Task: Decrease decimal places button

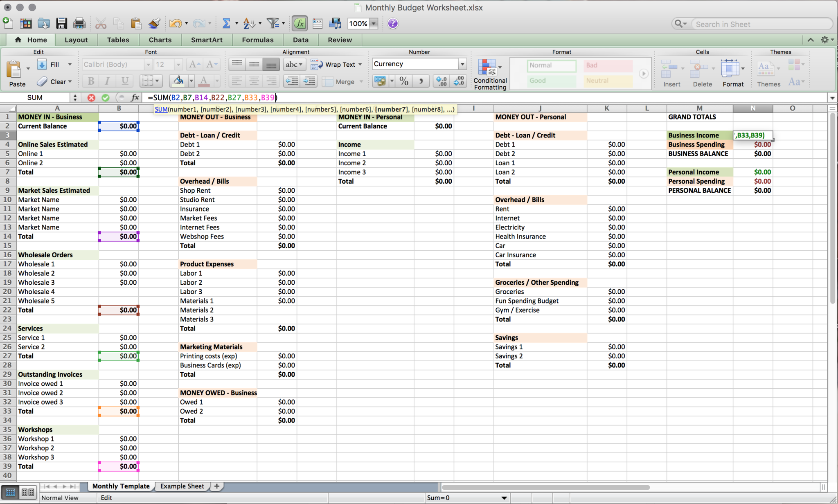Action: [459, 81]
